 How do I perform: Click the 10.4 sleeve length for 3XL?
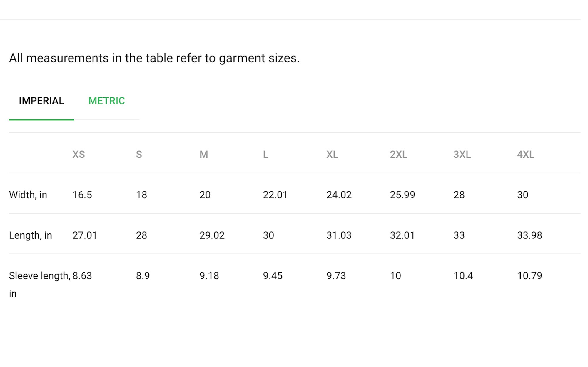pyautogui.click(x=463, y=276)
